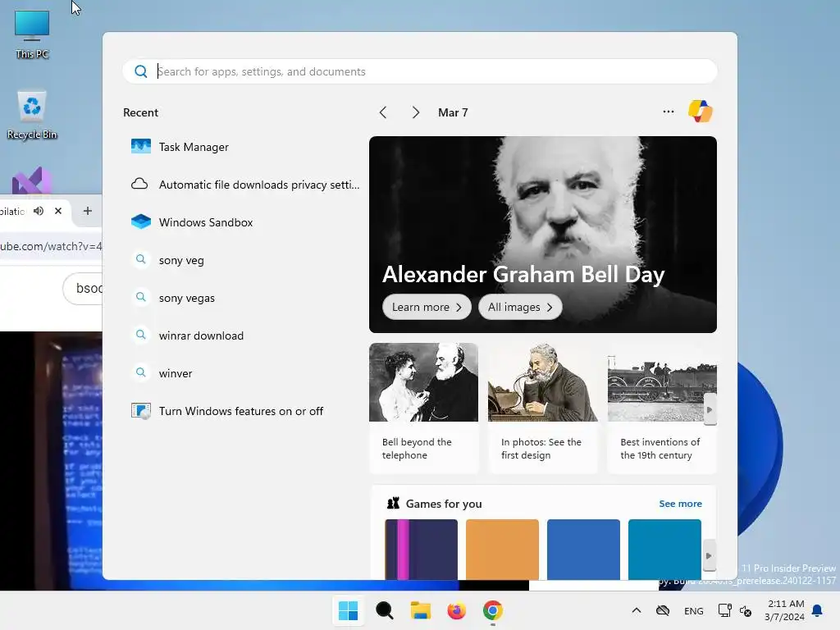
Task: Mute the Chrome tab audio icon
Action: coord(39,211)
